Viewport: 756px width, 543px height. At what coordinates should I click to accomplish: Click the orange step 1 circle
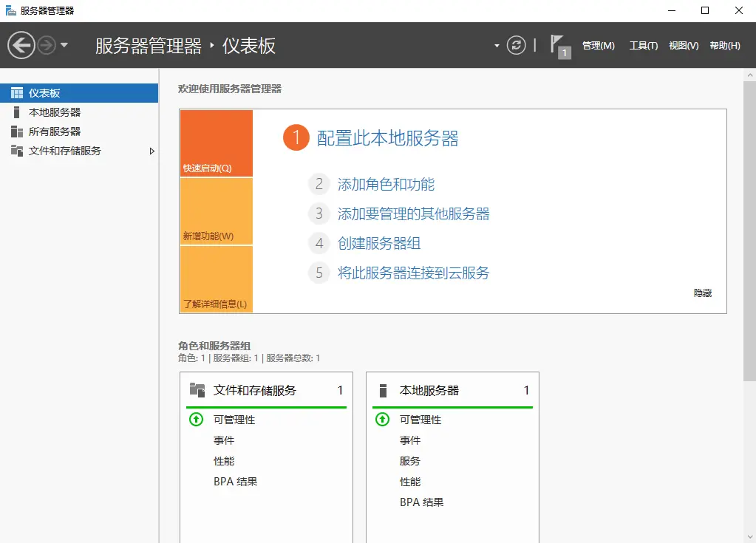coord(296,138)
